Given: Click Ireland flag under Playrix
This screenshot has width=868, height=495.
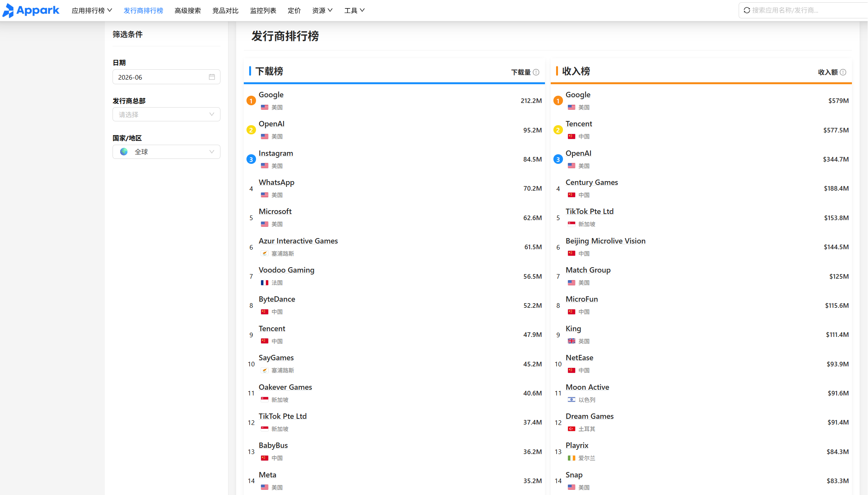Looking at the screenshot, I should coord(571,458).
